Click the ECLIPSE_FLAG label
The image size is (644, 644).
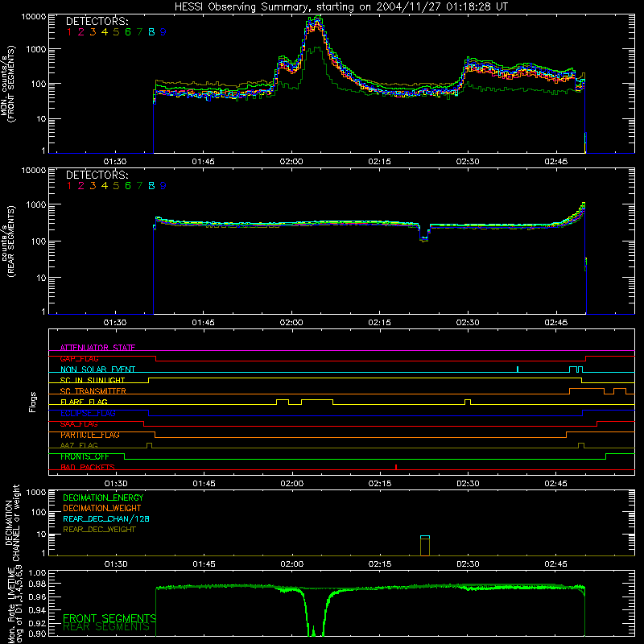88,413
